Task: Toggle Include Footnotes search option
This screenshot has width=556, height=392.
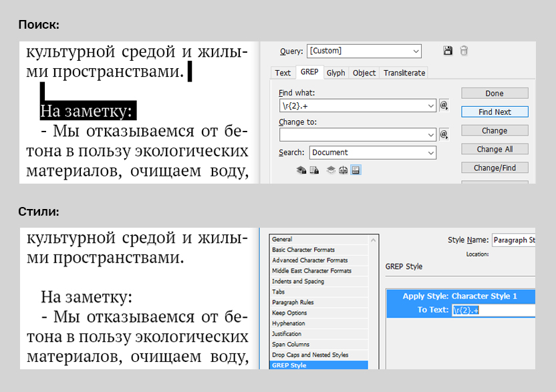Action: [x=356, y=170]
